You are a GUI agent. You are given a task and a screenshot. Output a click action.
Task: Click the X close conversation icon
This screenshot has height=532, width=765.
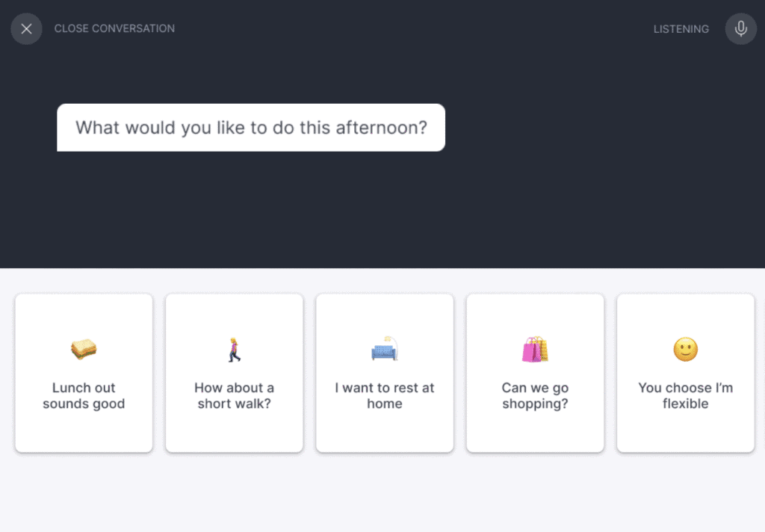coord(26,29)
